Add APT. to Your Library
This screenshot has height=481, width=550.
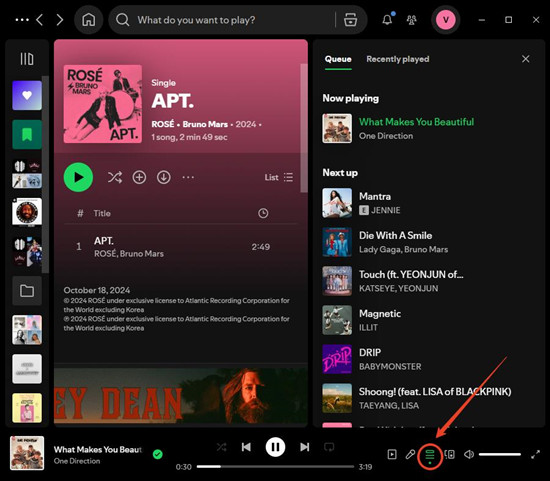coord(139,177)
